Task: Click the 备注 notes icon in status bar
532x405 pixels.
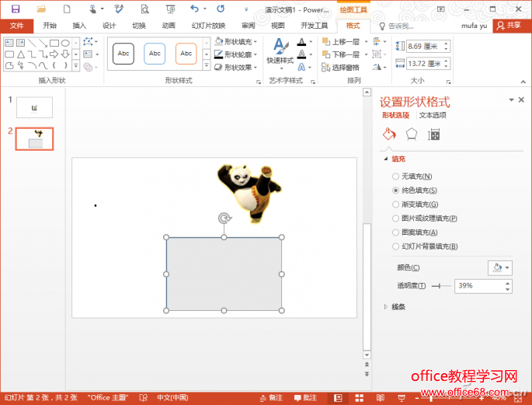Action: (x=272, y=397)
